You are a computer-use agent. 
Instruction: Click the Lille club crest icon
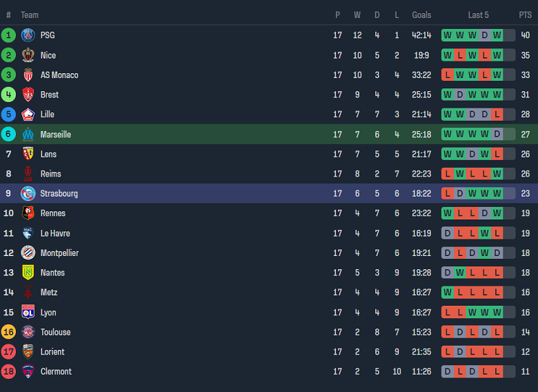click(x=28, y=115)
